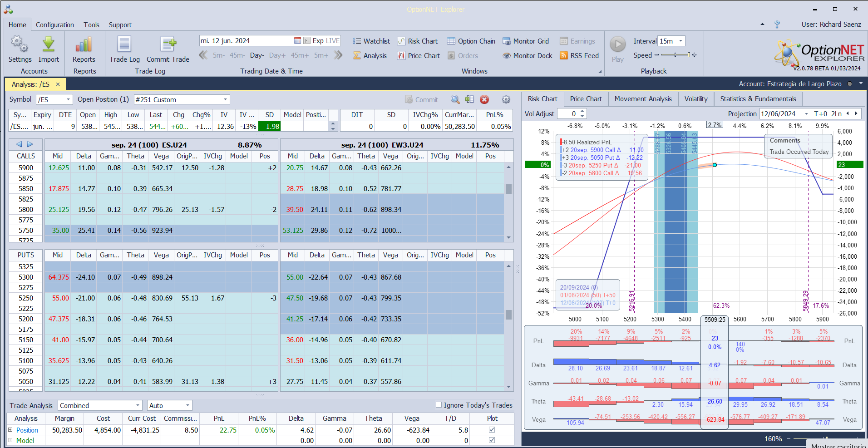Switch to the Statistics & Fundamentals tab
The image size is (868, 448).
pyautogui.click(x=758, y=99)
